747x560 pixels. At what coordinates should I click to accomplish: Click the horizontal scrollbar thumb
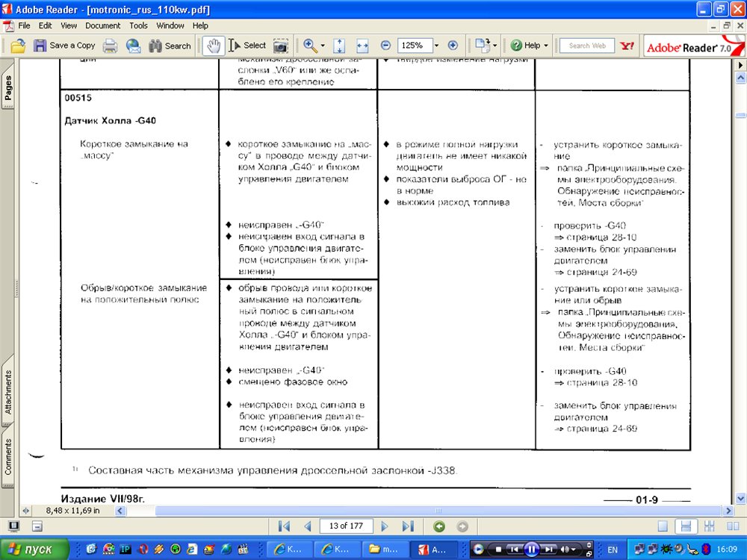438,511
